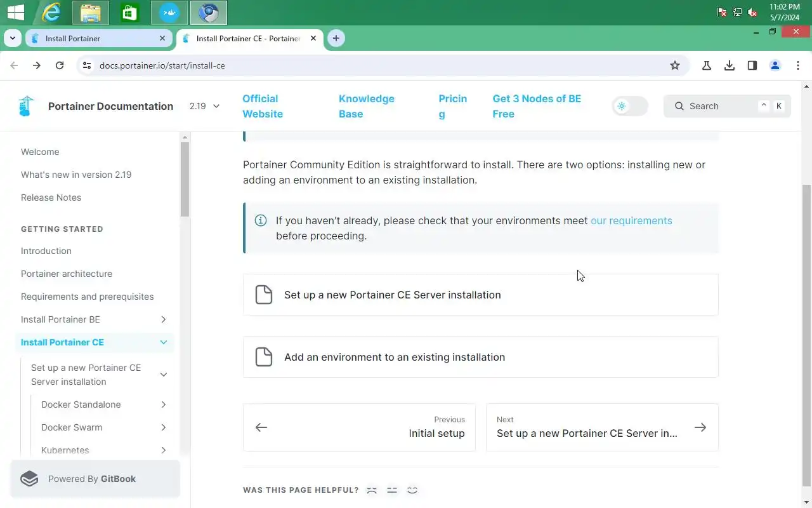Reload the page with refresh icon
Image resolution: width=812 pixels, height=508 pixels.
[60, 65]
